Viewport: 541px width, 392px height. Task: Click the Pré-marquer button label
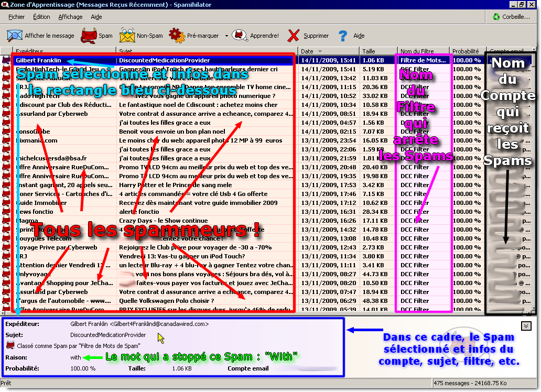click(203, 36)
